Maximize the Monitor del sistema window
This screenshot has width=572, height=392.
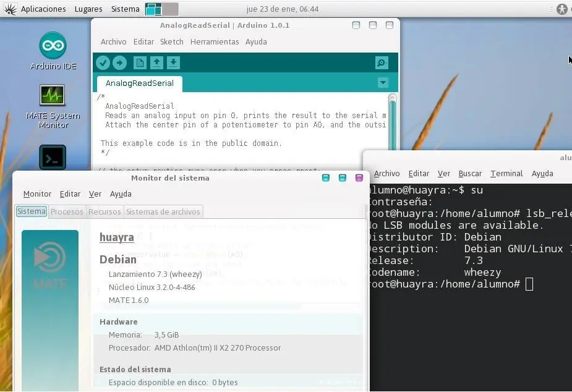(x=342, y=178)
